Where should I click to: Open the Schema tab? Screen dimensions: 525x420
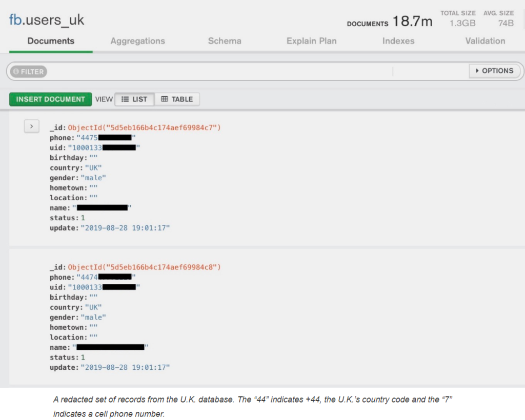pos(225,41)
